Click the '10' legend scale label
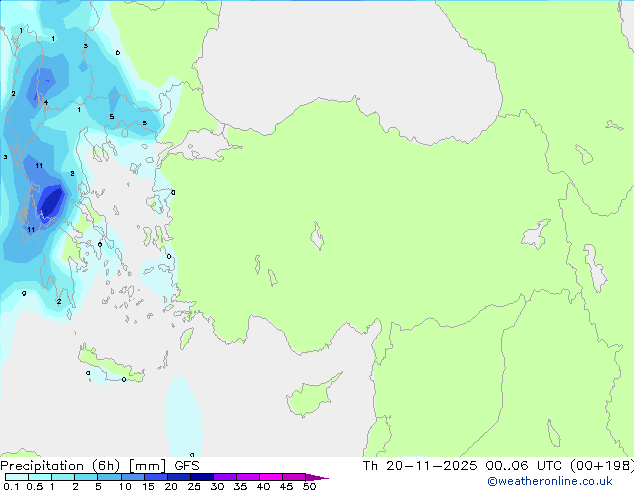The height and width of the screenshot is (490, 634). [x=125, y=486]
